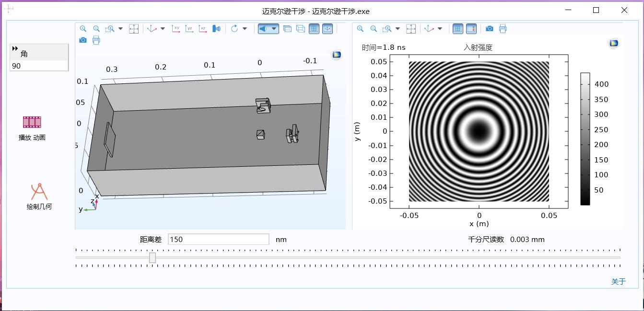
Task: Switch 3D view to yz plane
Action: (189, 29)
